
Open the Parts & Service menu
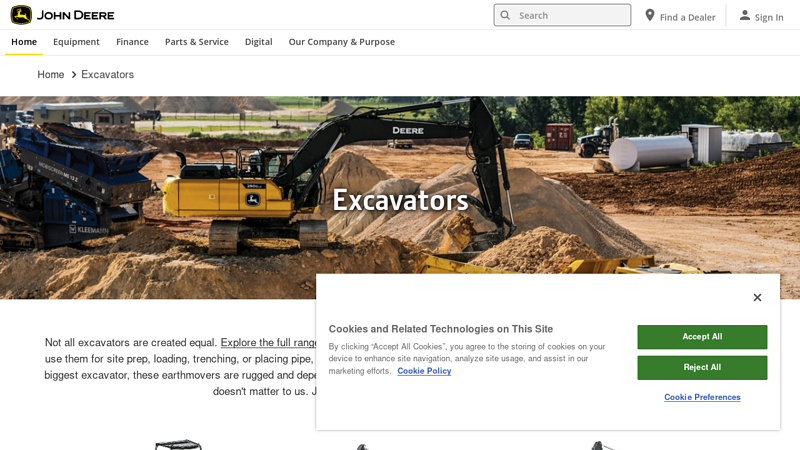coord(196,42)
